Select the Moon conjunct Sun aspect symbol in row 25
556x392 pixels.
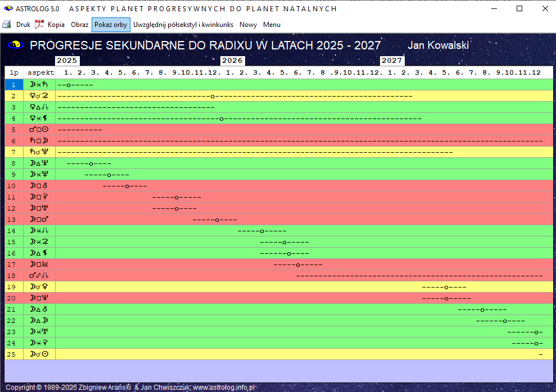pos(39,354)
